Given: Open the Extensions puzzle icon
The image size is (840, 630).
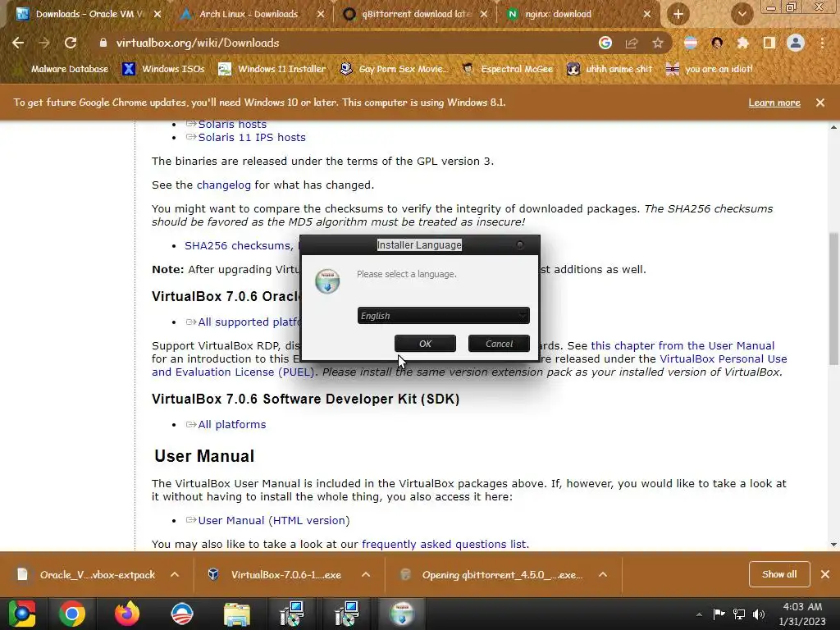Looking at the screenshot, I should [742, 43].
